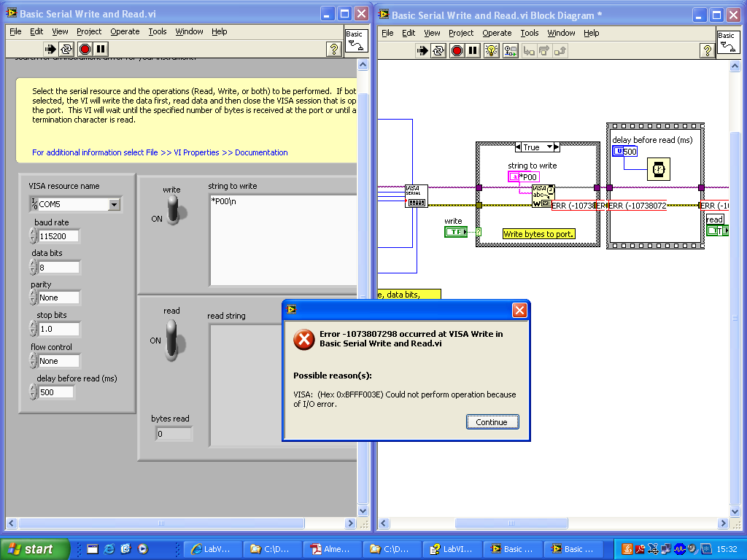The height and width of the screenshot is (560, 747).
Task: Open VISA resource name COM5 dropdown
Action: pos(114,205)
